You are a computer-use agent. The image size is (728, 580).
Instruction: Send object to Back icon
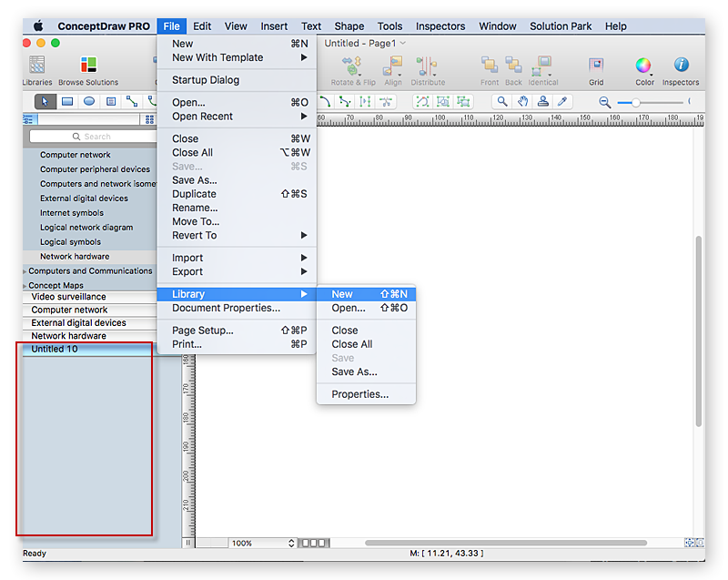[x=513, y=65]
